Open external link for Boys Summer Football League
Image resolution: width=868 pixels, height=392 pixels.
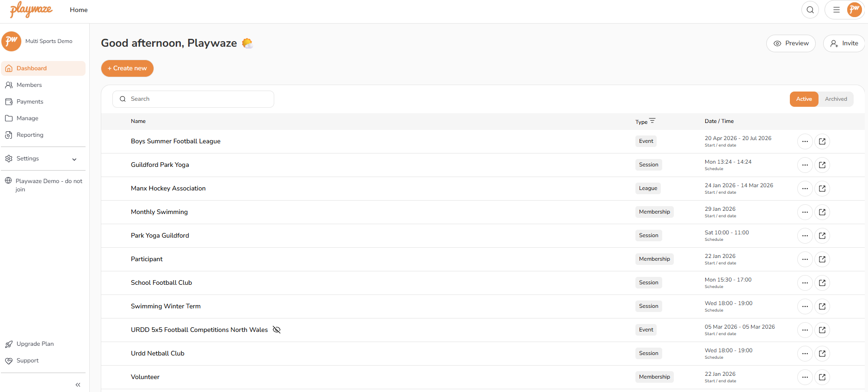coord(822,141)
